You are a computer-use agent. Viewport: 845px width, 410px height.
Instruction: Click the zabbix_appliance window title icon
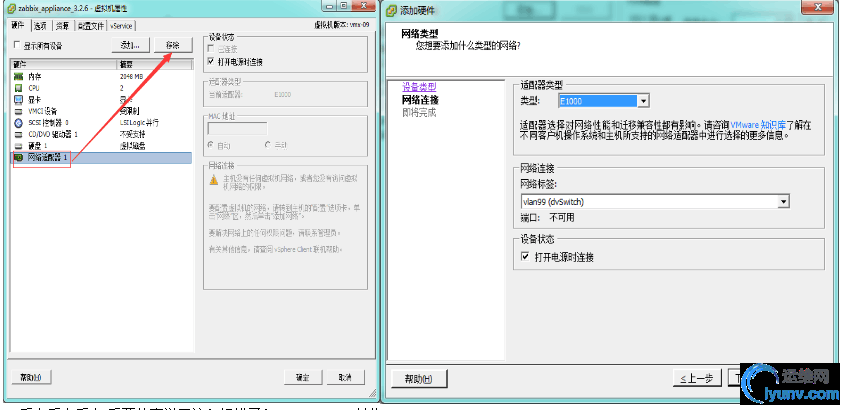(x=11, y=9)
